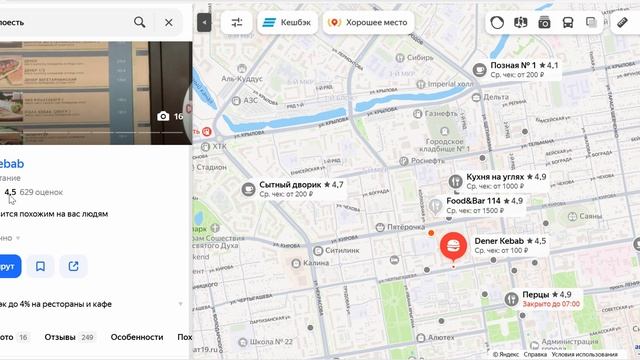Viewport: 640px width, 360px height.
Task: Clear the search field with X
Action: point(169,22)
